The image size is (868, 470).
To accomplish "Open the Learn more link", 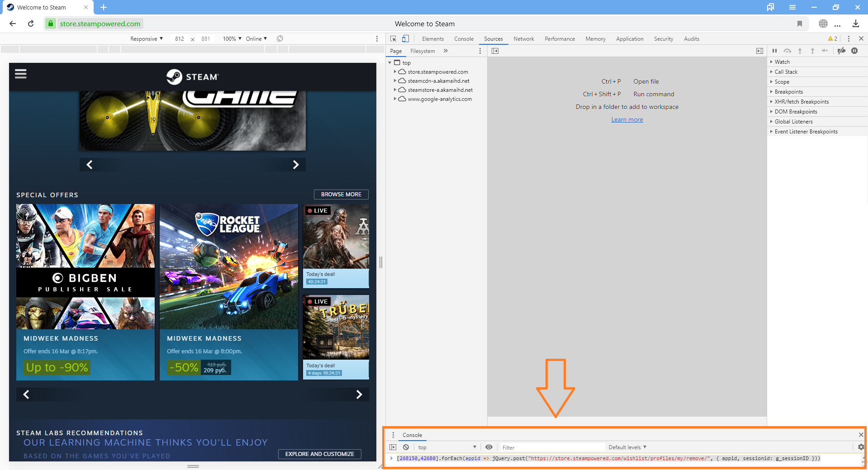I will [x=627, y=119].
